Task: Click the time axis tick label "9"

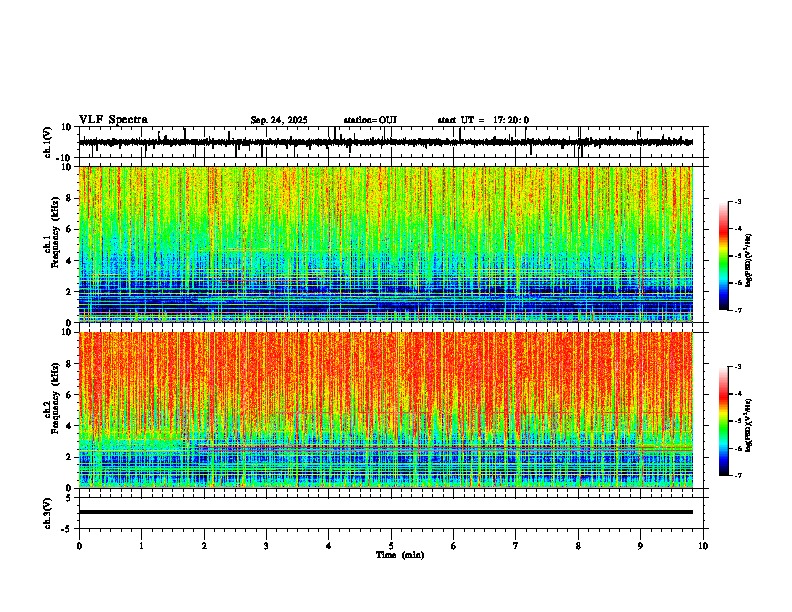Action: point(640,546)
